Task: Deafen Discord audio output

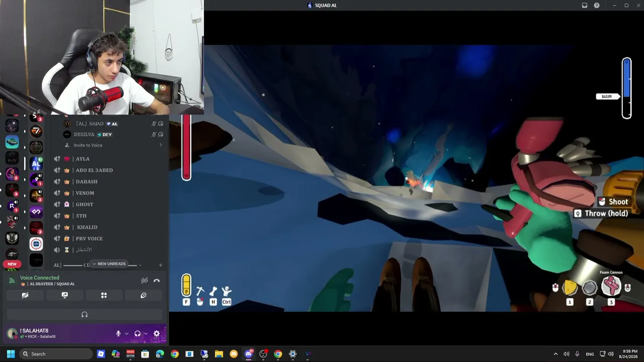Action: click(x=137, y=333)
